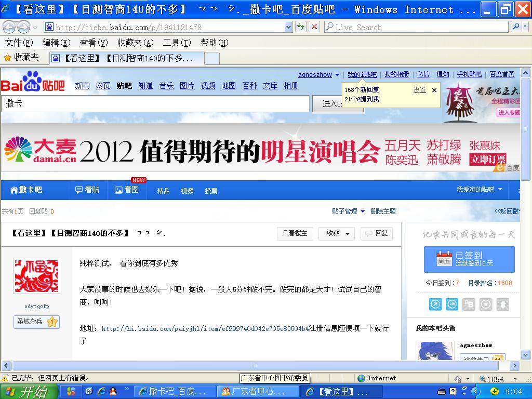Click the 只看楼主 button
The image size is (532, 399).
295,233
